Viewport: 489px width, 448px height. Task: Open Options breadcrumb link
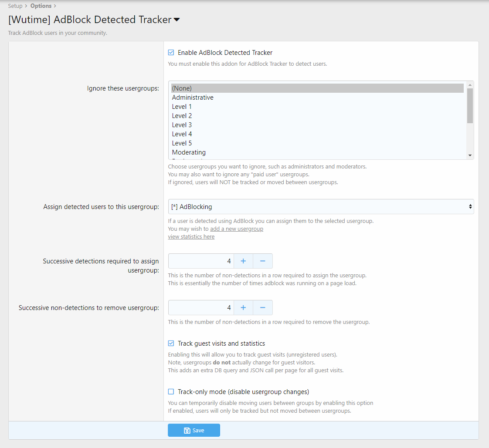click(x=41, y=6)
